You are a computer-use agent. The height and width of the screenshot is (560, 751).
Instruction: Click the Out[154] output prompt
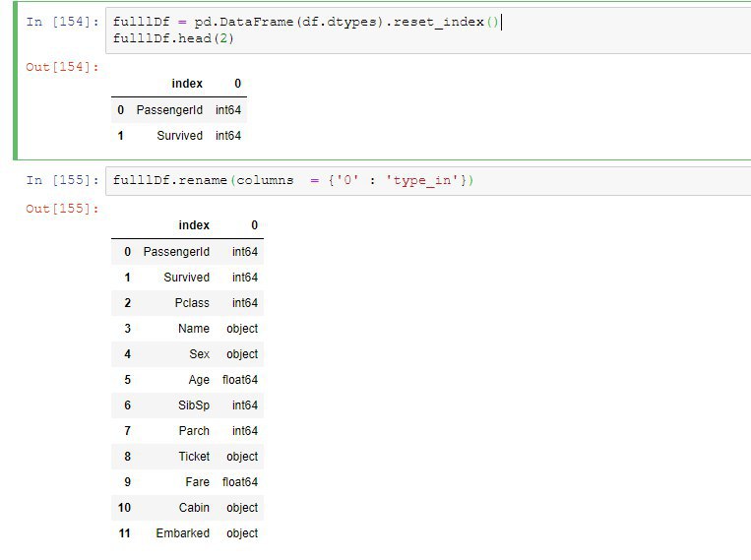pos(63,67)
